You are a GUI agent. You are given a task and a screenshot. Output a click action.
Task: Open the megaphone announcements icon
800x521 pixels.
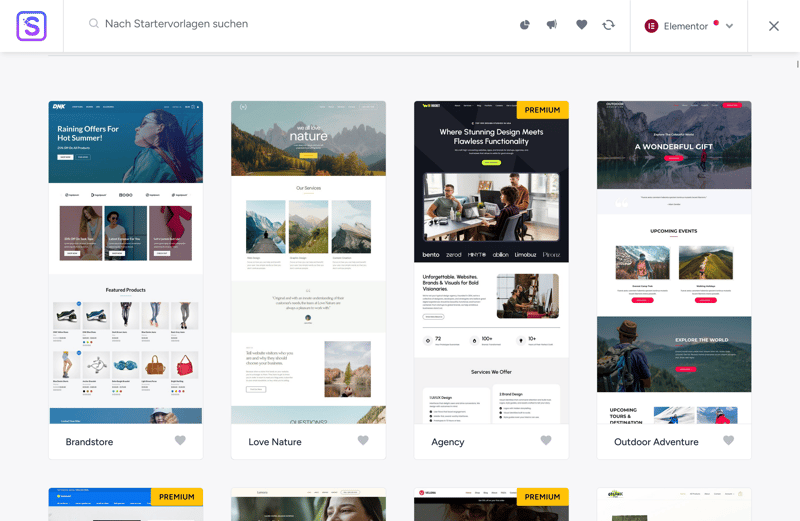coord(552,24)
